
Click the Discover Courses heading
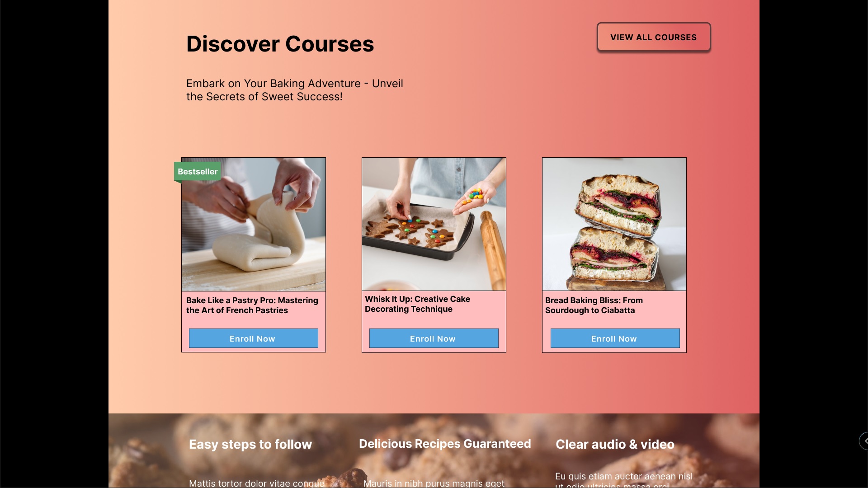280,44
